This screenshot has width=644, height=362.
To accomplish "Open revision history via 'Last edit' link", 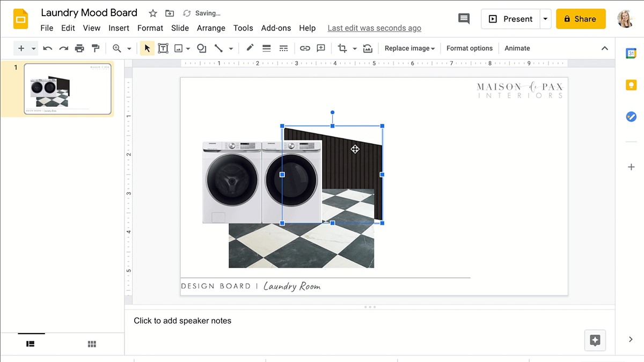I will click(374, 28).
